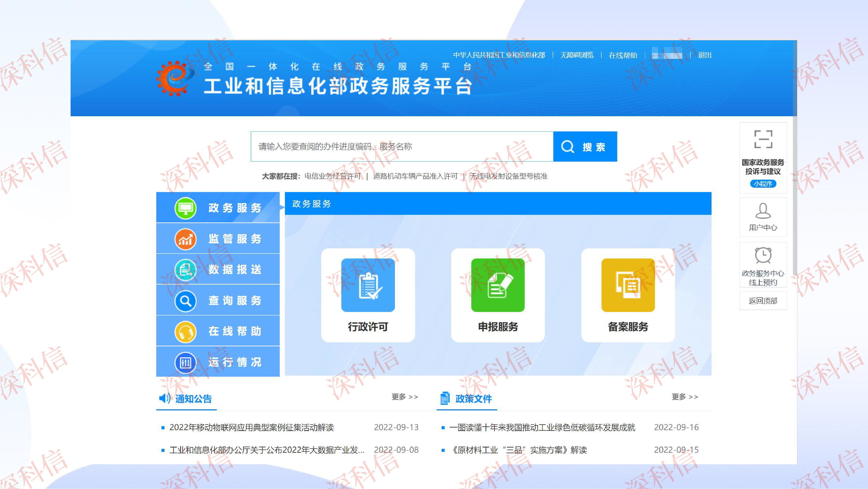Open the green 申报服务 icon

point(498,285)
